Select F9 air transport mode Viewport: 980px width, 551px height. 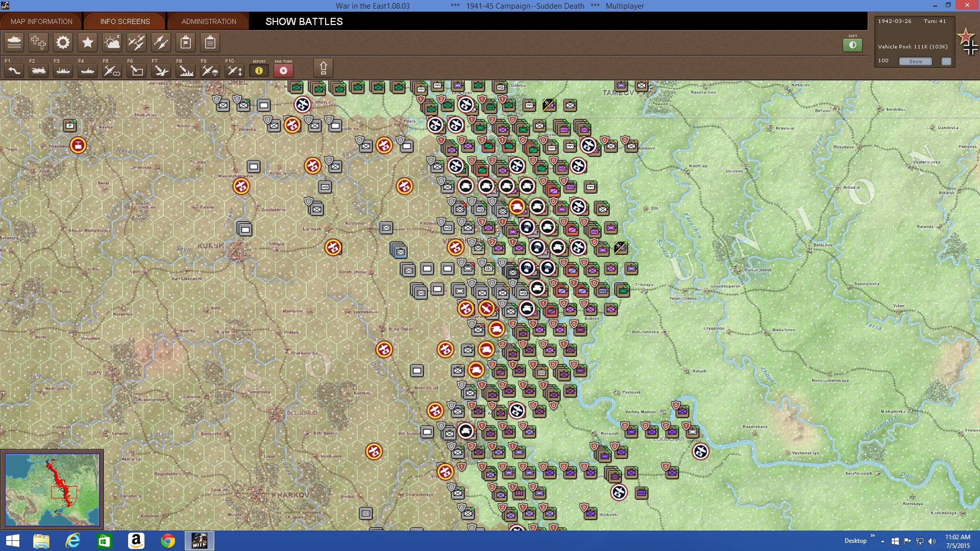pyautogui.click(x=210, y=70)
